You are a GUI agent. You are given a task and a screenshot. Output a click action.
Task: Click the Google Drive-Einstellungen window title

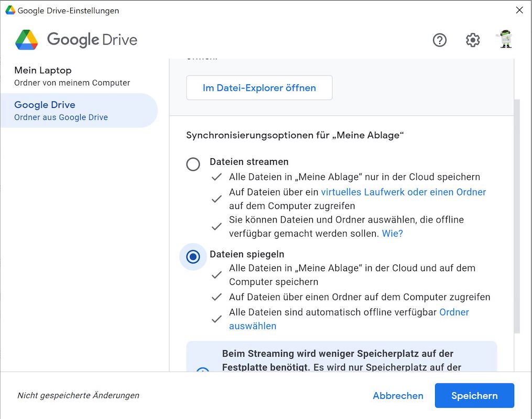68,10
